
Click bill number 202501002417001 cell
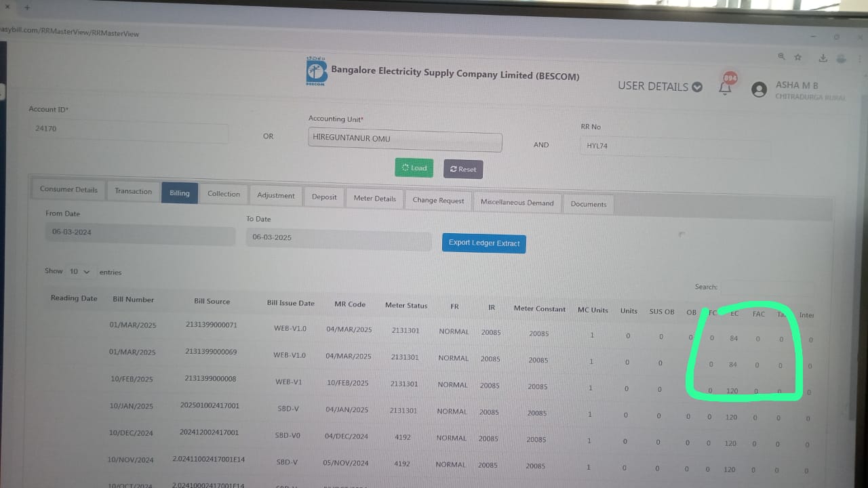[x=210, y=405]
